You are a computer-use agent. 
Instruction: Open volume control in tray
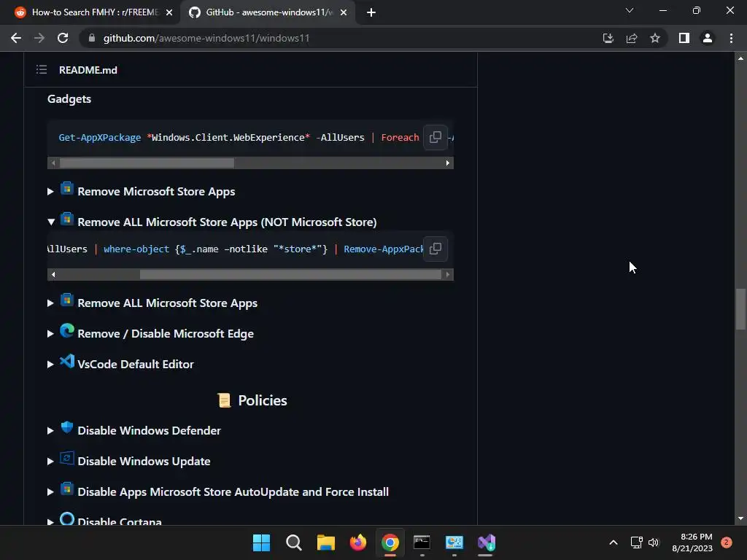(x=654, y=542)
